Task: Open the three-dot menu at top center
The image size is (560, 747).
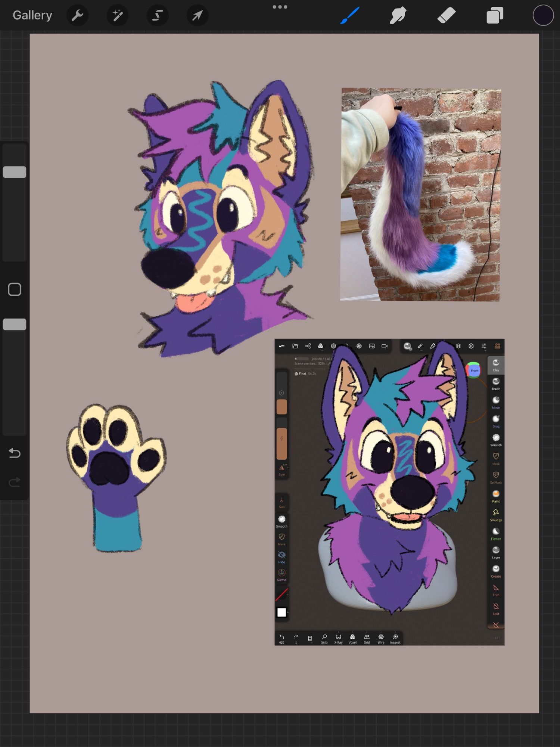Action: click(x=280, y=7)
